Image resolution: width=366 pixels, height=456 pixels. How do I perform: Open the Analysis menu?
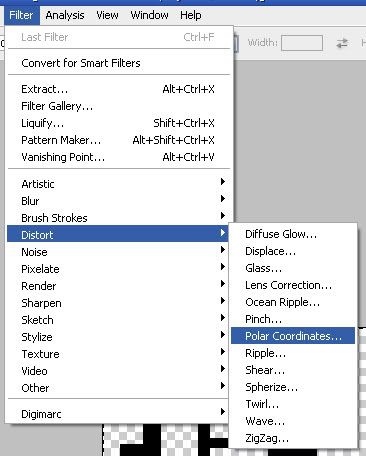coord(65,15)
